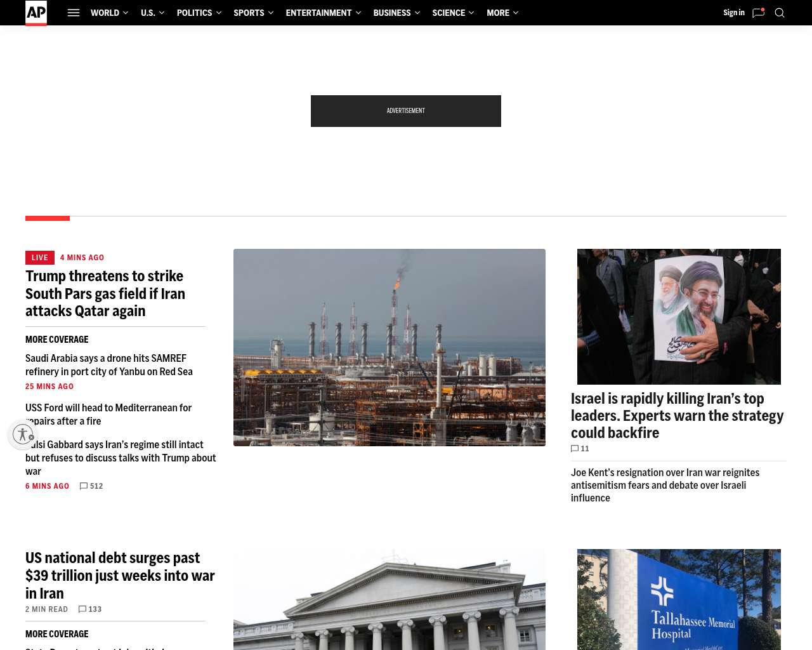This screenshot has width=812, height=650.
Task: Go to the Business section
Action: tap(392, 13)
